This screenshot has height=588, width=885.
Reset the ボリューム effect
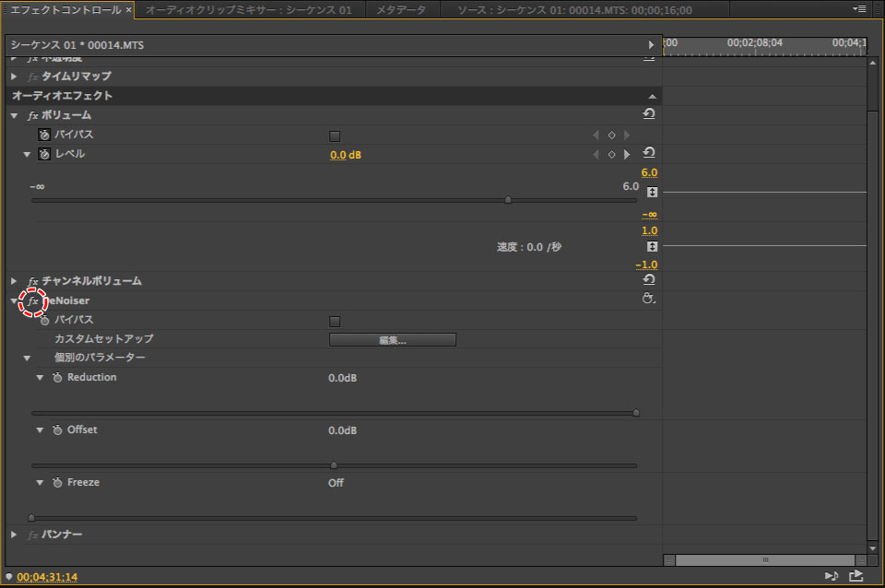pos(649,114)
